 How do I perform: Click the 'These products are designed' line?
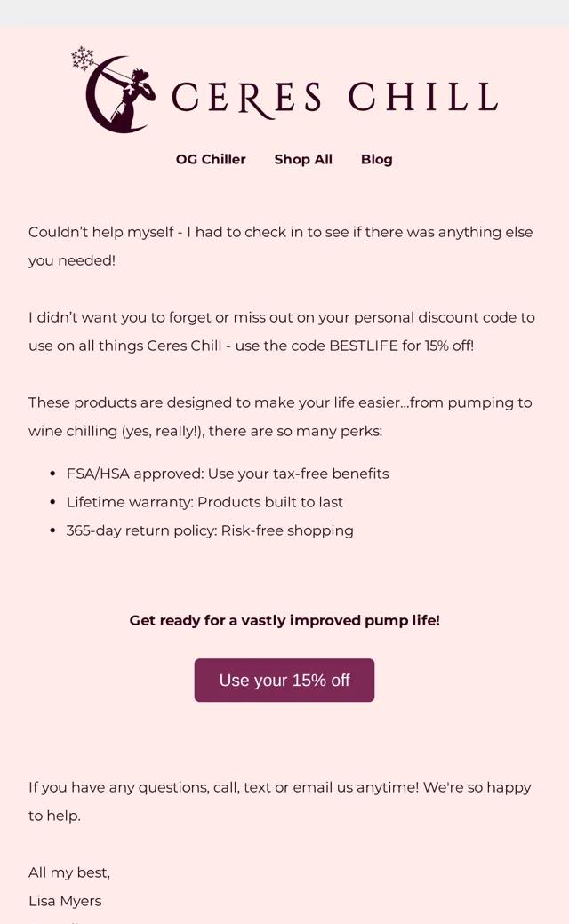[x=280, y=402]
